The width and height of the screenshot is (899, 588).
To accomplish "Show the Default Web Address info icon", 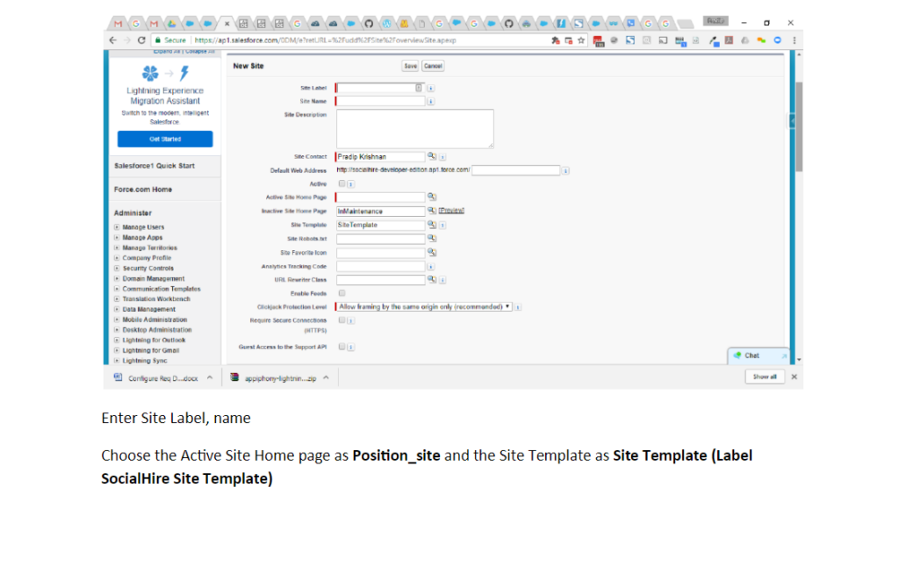I will (x=565, y=171).
